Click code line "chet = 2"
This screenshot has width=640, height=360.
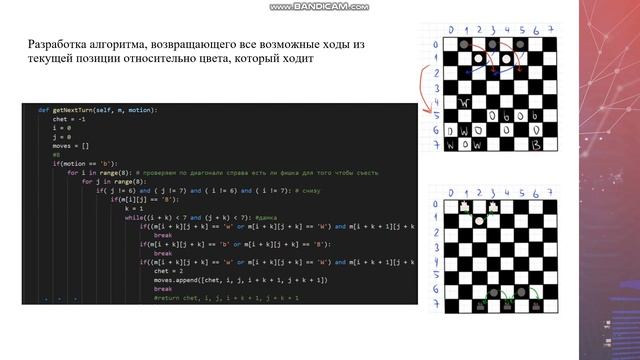(169, 271)
